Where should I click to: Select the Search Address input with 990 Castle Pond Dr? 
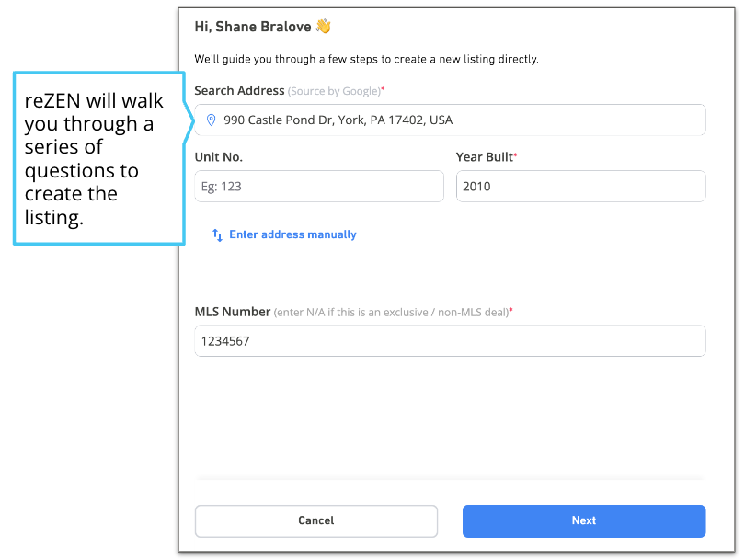(x=450, y=120)
